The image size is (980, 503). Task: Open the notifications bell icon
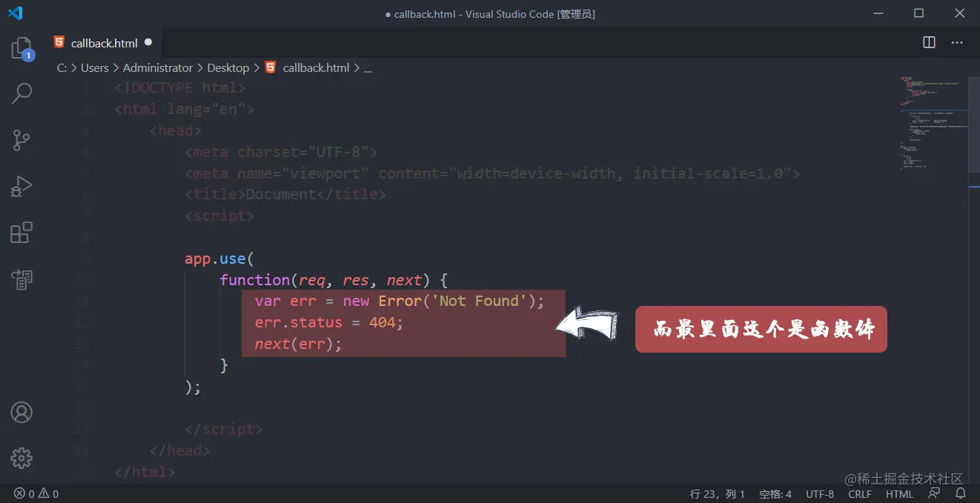tap(960, 493)
